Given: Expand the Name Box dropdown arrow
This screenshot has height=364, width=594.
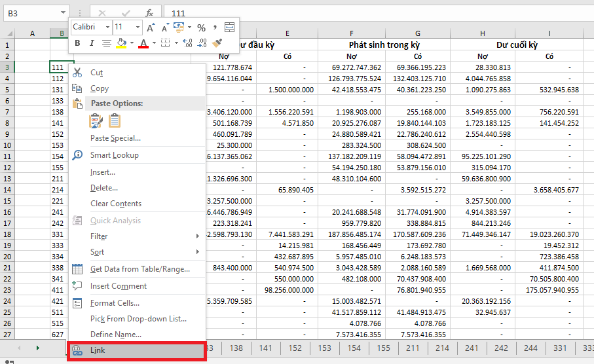Looking at the screenshot, I should (x=63, y=13).
